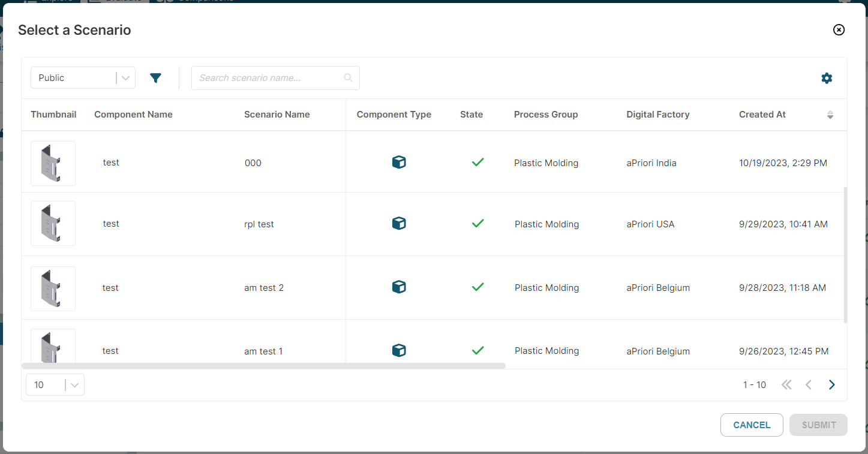Select scenario name rpl test
Image resolution: width=868 pixels, height=454 pixels.
click(x=259, y=224)
